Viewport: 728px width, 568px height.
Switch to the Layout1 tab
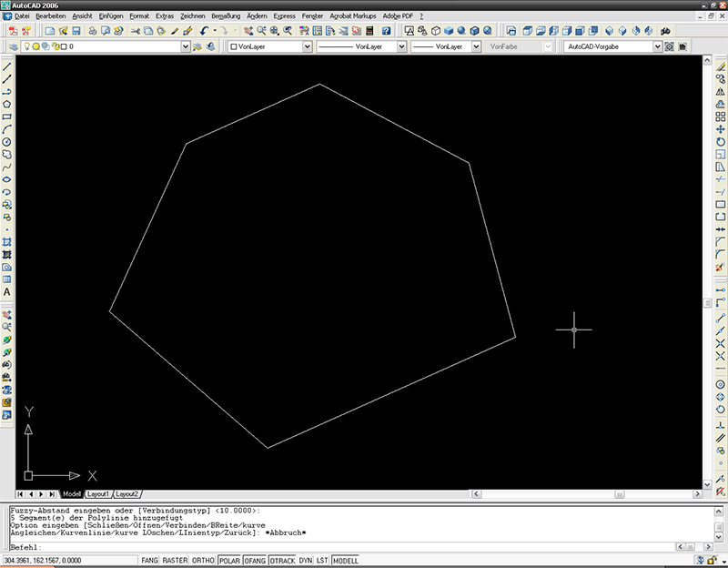point(98,493)
